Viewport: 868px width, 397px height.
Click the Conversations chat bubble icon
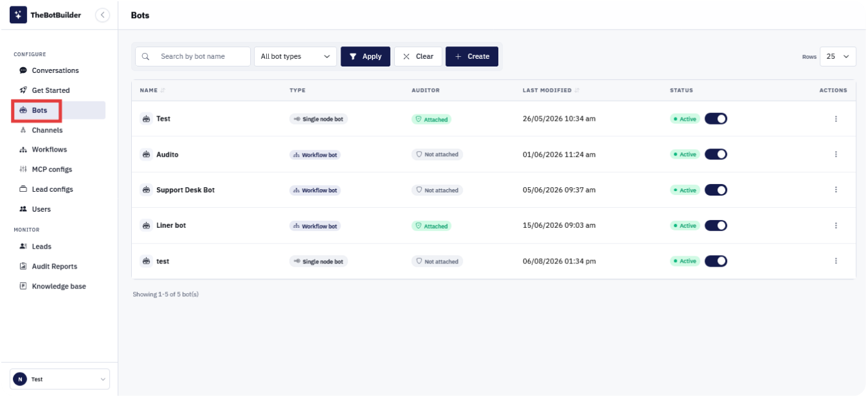tap(23, 70)
